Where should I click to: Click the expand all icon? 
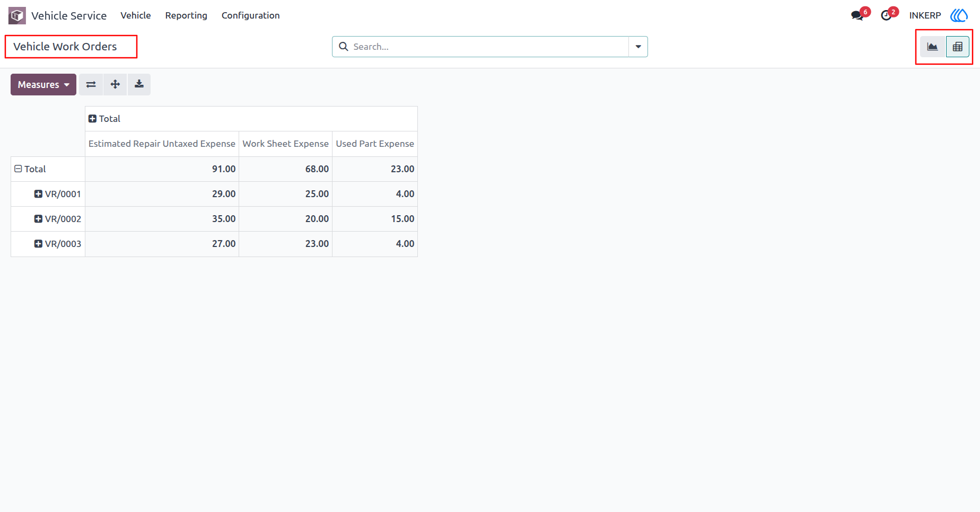115,84
